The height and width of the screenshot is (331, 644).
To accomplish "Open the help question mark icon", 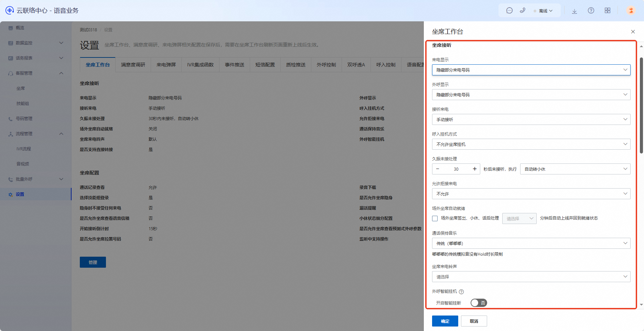I will 591,11.
